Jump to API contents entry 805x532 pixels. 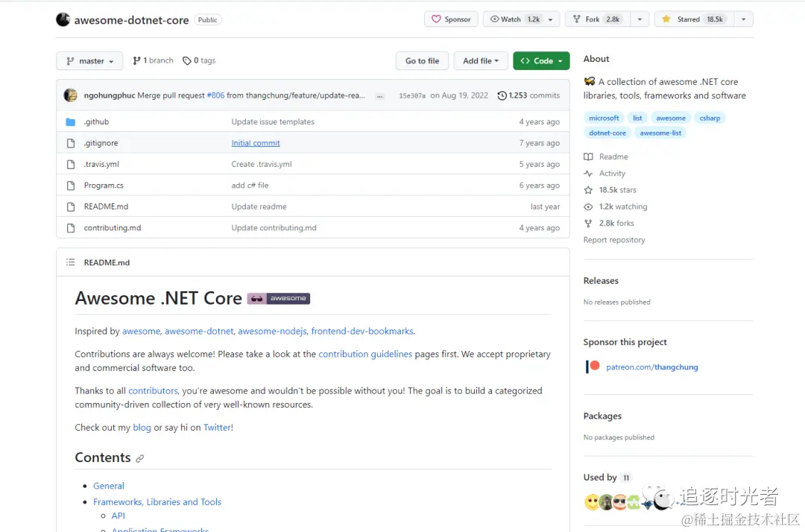click(x=118, y=516)
